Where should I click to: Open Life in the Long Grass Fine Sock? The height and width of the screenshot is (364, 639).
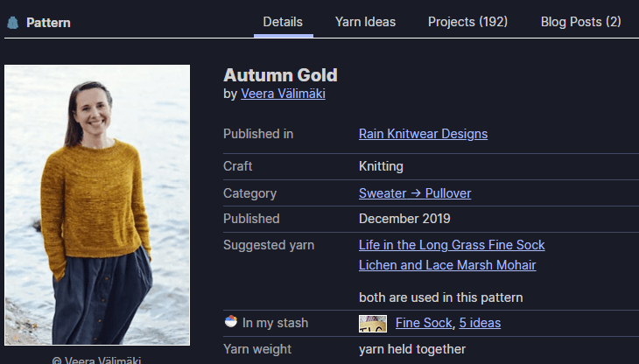[x=452, y=245]
